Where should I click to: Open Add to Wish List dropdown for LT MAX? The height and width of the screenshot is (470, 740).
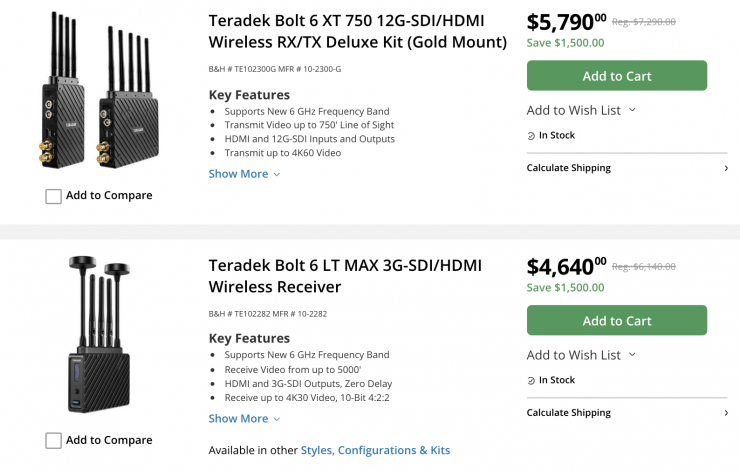581,355
